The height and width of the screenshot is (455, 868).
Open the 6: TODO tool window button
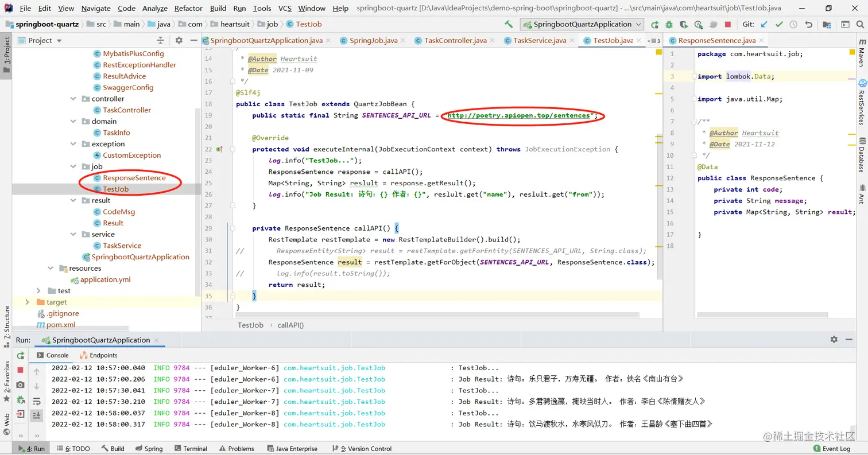point(73,449)
